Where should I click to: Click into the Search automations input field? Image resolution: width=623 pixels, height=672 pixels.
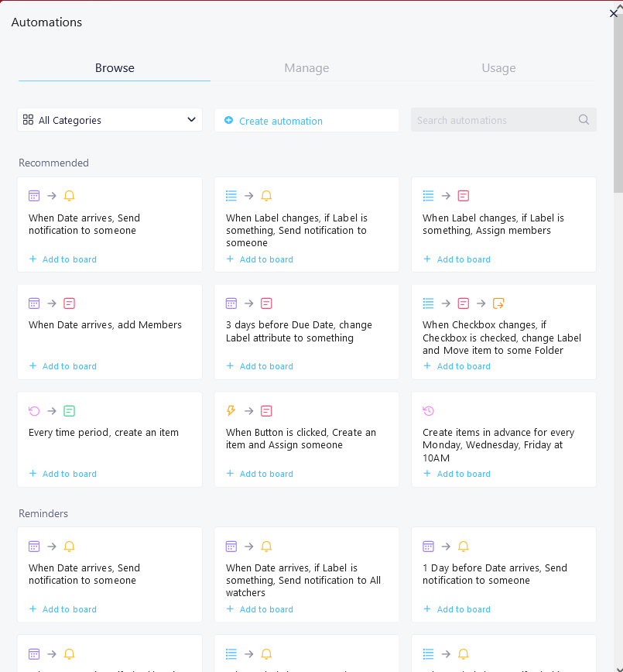pyautogui.click(x=495, y=120)
